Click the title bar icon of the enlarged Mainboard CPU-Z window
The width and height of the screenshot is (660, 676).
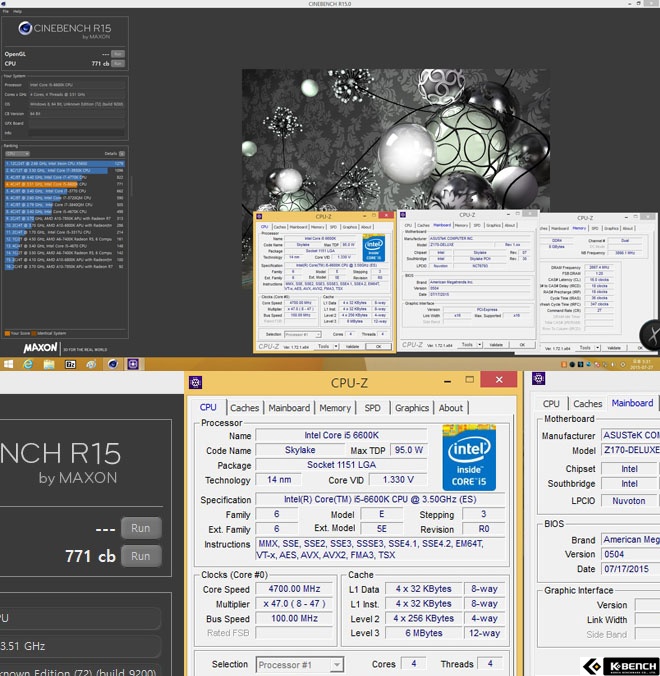[538, 379]
